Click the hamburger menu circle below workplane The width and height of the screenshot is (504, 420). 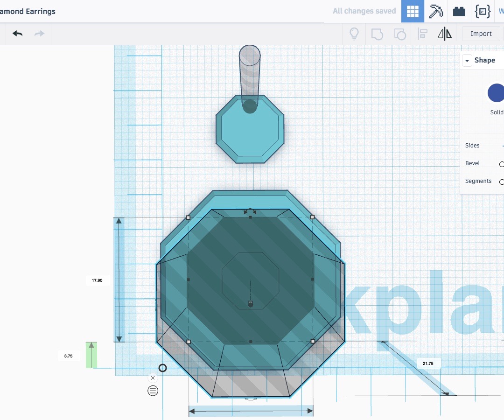[153, 391]
